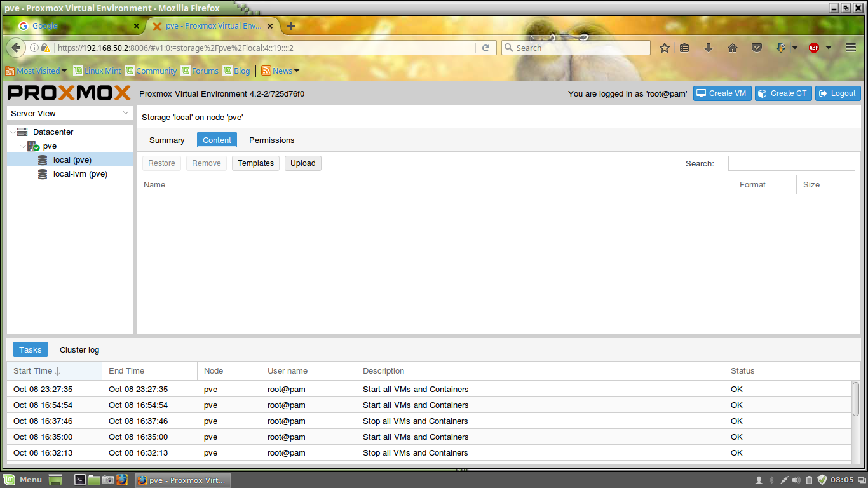The image size is (868, 488).
Task: Click the user account tray icon
Action: [x=759, y=480]
